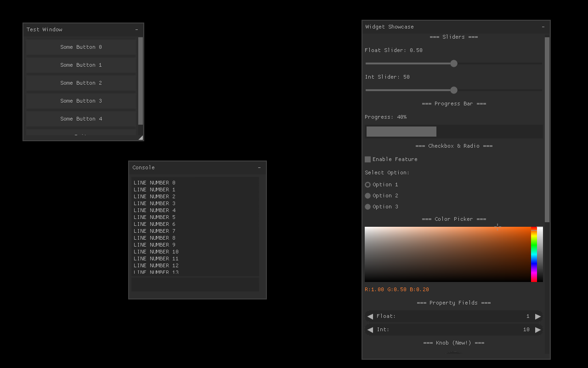Click the Int property field value
Screen dimensions: 588x368
[x=526, y=330]
